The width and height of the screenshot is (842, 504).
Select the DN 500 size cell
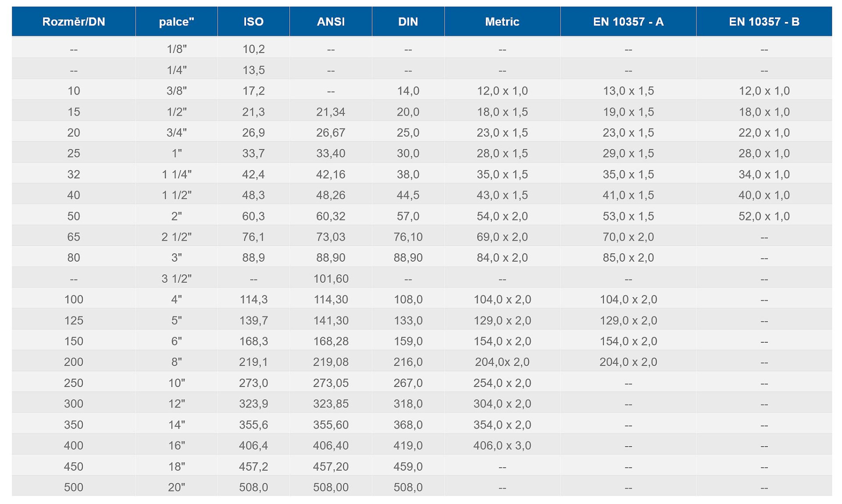[x=74, y=487]
